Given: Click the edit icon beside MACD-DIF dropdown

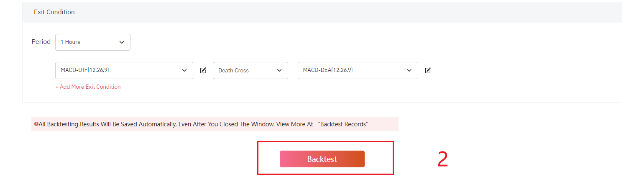Looking at the screenshot, I should [203, 70].
